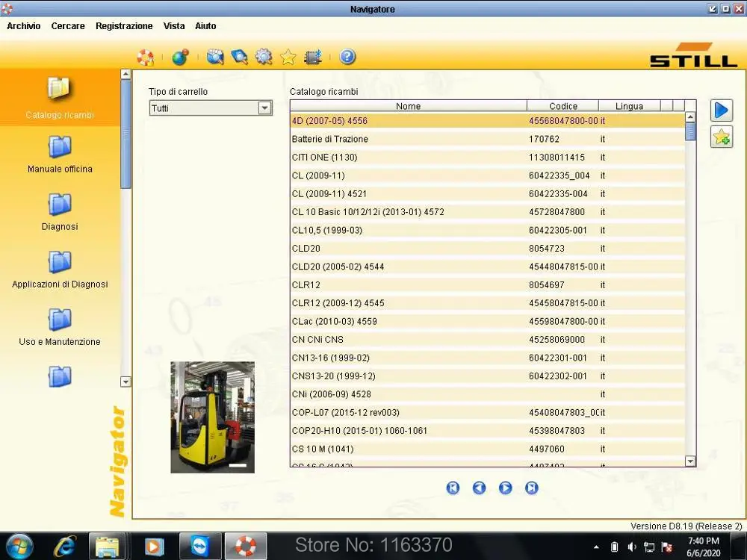747x560 pixels.
Task: Click the blue play arrow open button
Action: tap(722, 111)
